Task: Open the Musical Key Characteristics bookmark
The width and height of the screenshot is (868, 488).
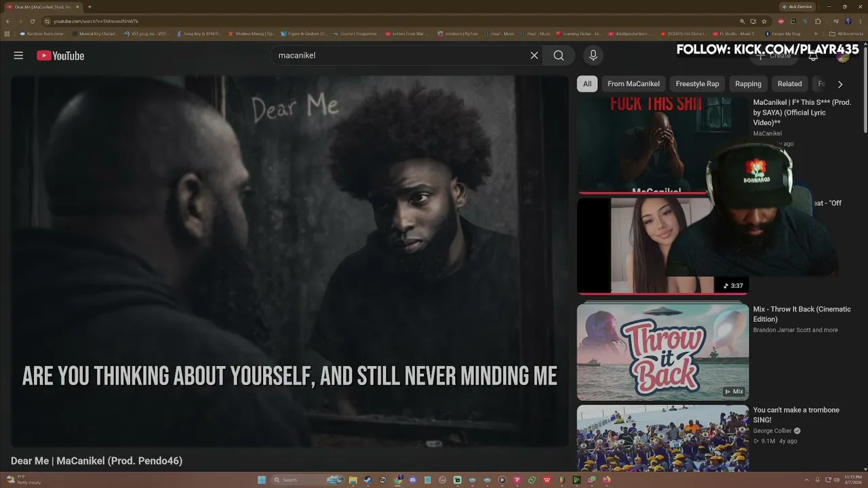Action: 95,33
